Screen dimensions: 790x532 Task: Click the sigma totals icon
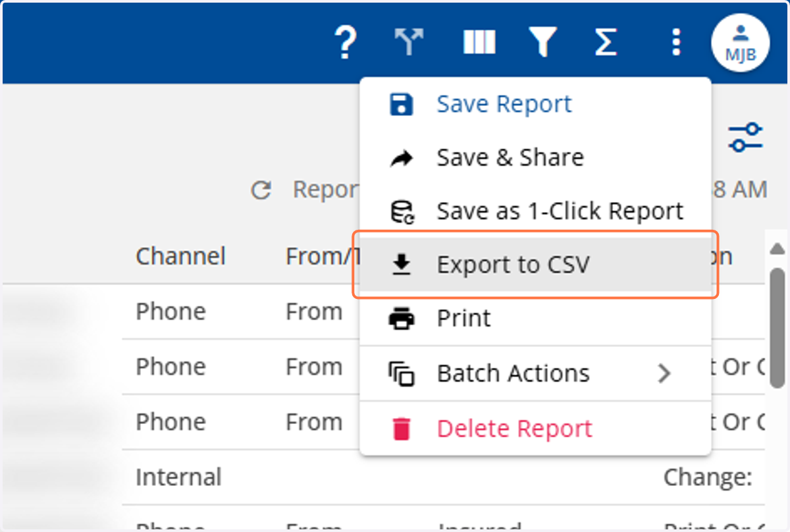(606, 41)
